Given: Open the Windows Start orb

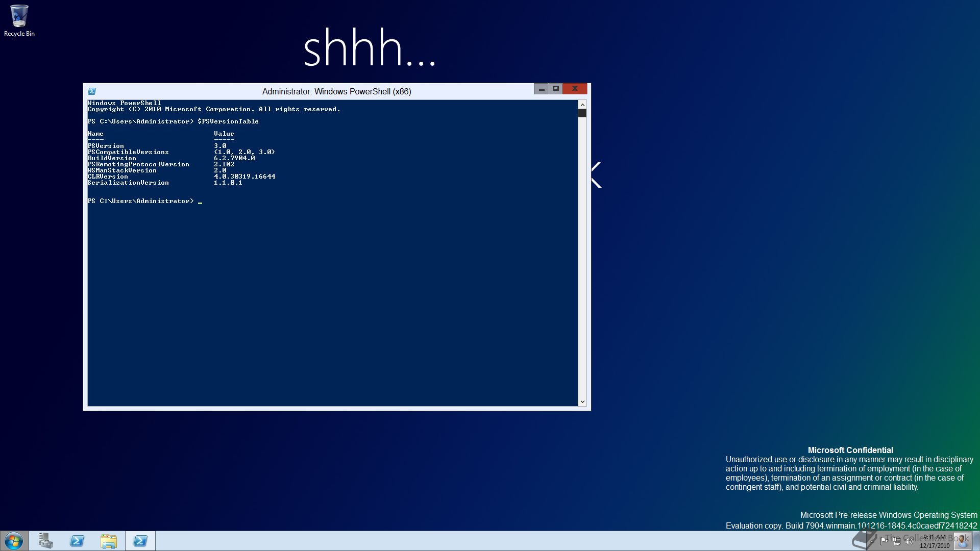Looking at the screenshot, I should click(x=14, y=541).
